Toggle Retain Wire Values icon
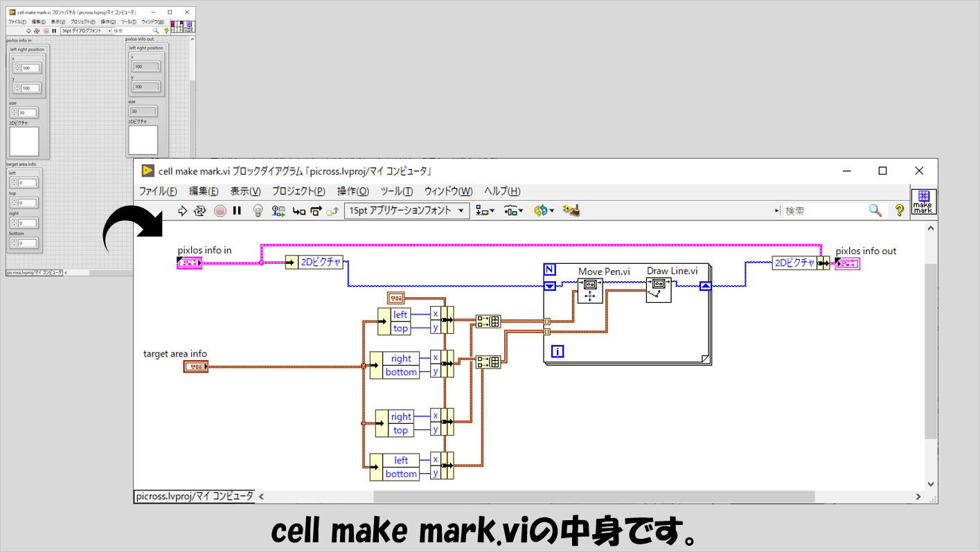Screen dimensions: 980x552 pos(278,211)
